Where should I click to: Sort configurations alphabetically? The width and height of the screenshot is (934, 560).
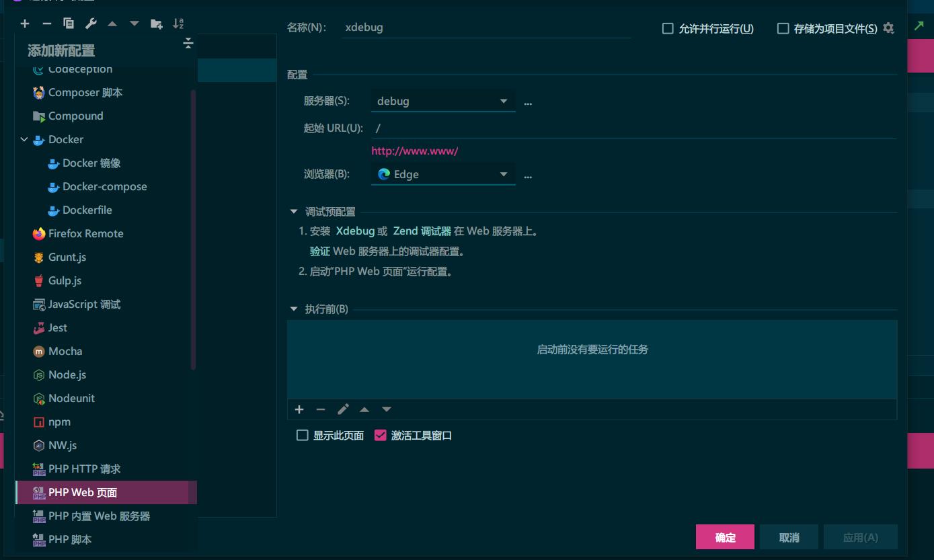pos(178,24)
